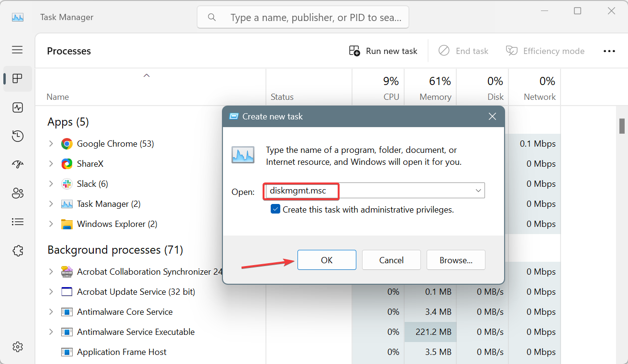Expand the Windows Explorer (2) group

[51, 224]
